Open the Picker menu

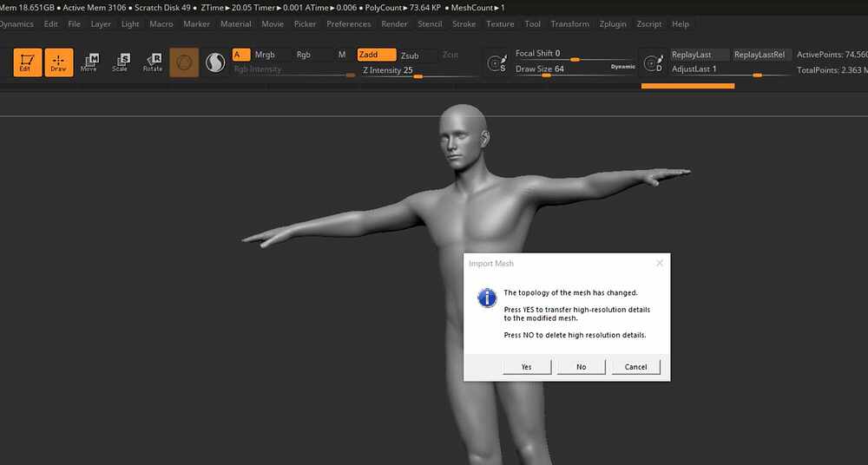pos(305,23)
